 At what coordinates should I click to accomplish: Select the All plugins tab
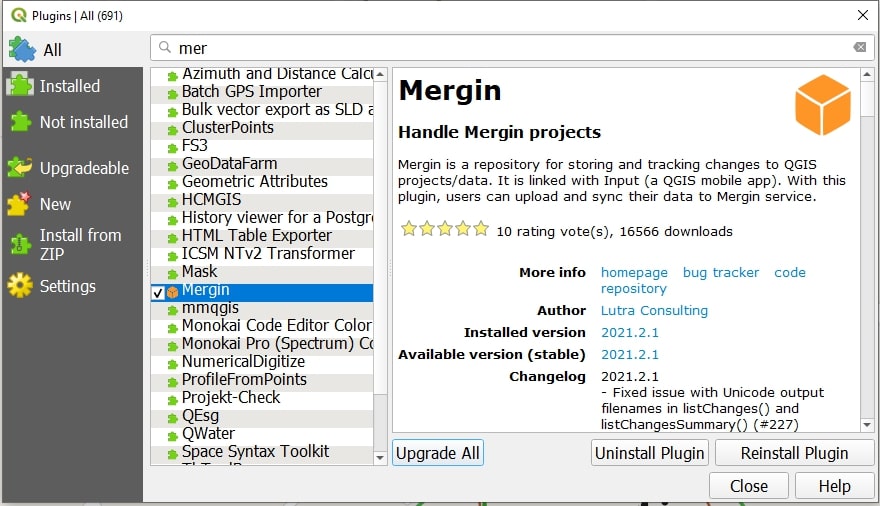(x=52, y=49)
